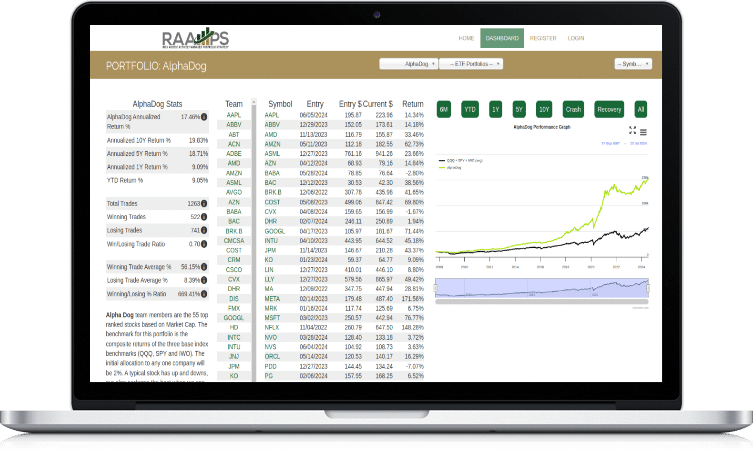Image resolution: width=753 pixels, height=450 pixels.
Task: Click info icon beside AlphaDog Annualized Return
Action: tap(204, 117)
